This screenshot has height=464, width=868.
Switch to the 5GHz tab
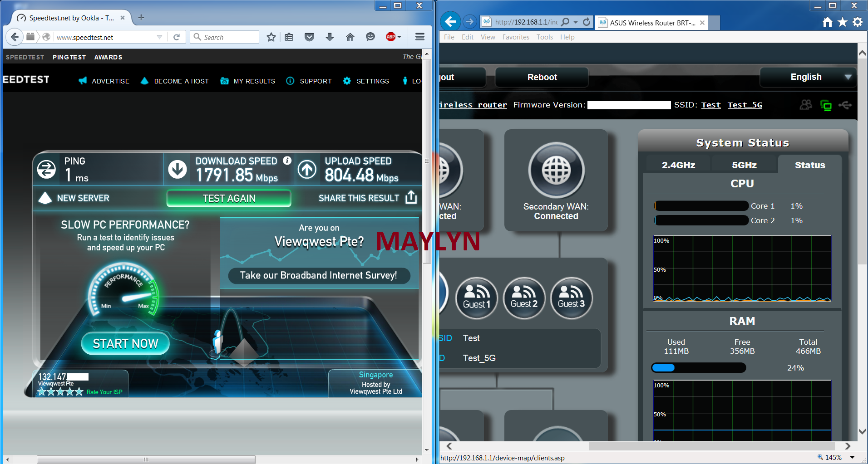pos(744,165)
